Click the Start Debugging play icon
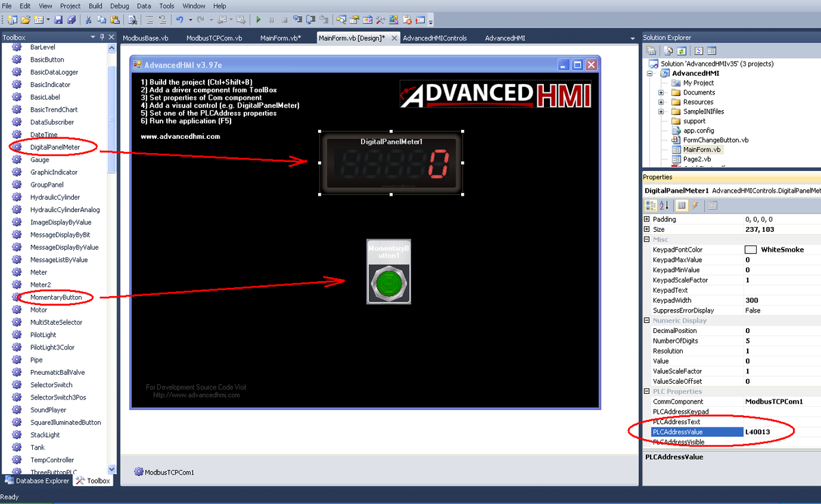 (259, 20)
